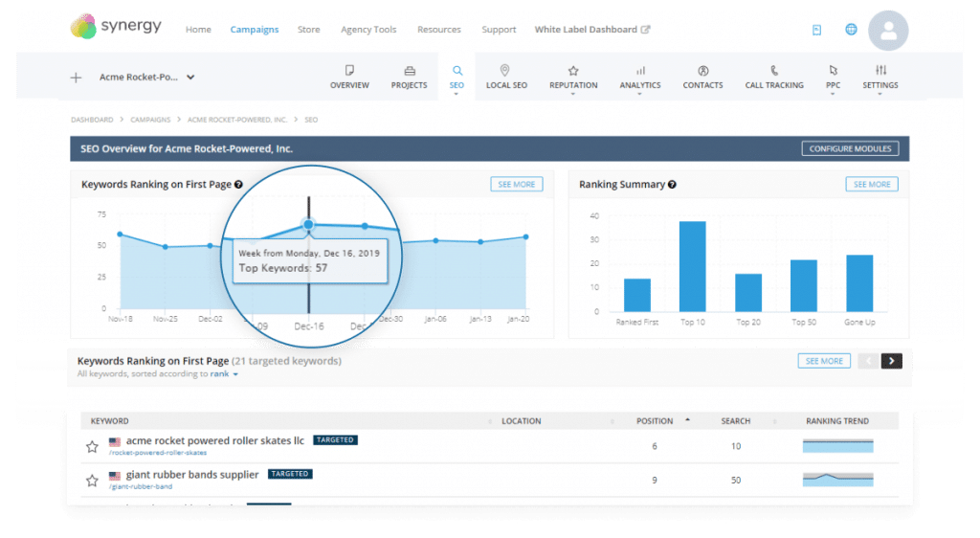Go to Campaigns breadcrumb
This screenshot has width=980, height=538.
150,120
